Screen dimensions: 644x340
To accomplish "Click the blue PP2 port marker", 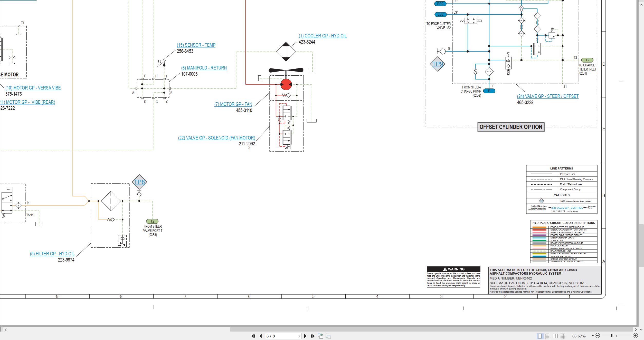I will (x=440, y=4).
